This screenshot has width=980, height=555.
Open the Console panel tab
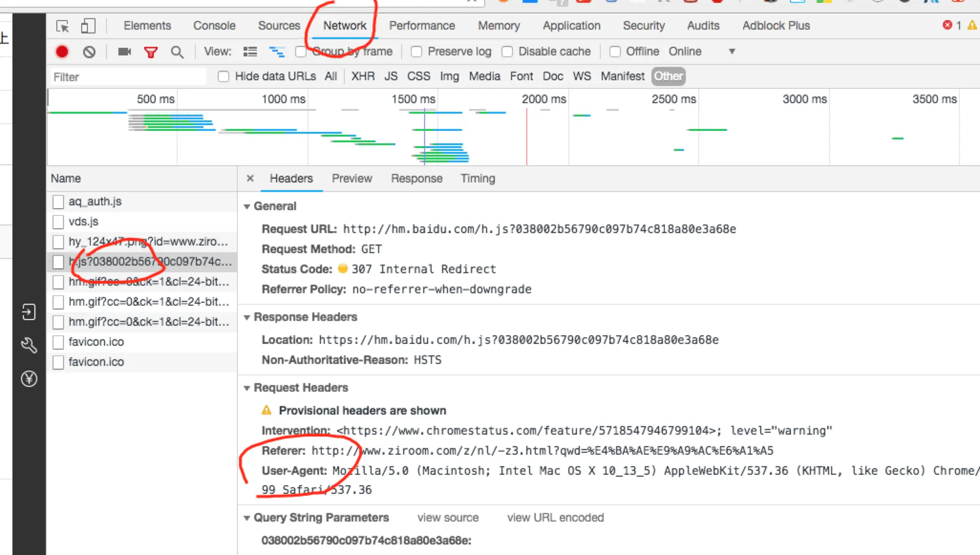(214, 26)
